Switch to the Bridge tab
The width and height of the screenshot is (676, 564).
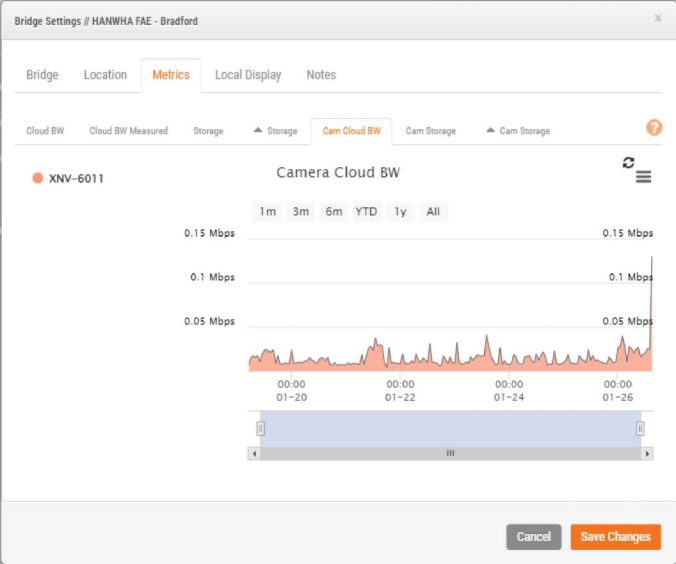click(x=42, y=75)
